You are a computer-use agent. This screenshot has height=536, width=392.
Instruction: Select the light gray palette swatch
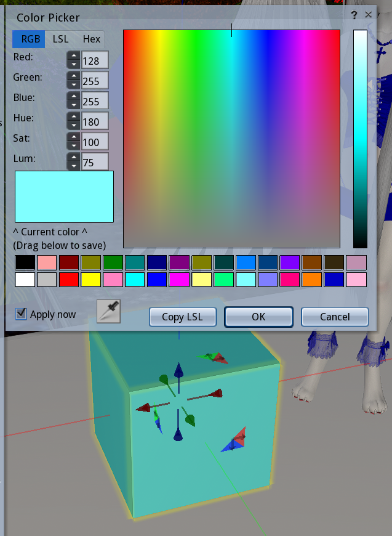click(x=47, y=279)
